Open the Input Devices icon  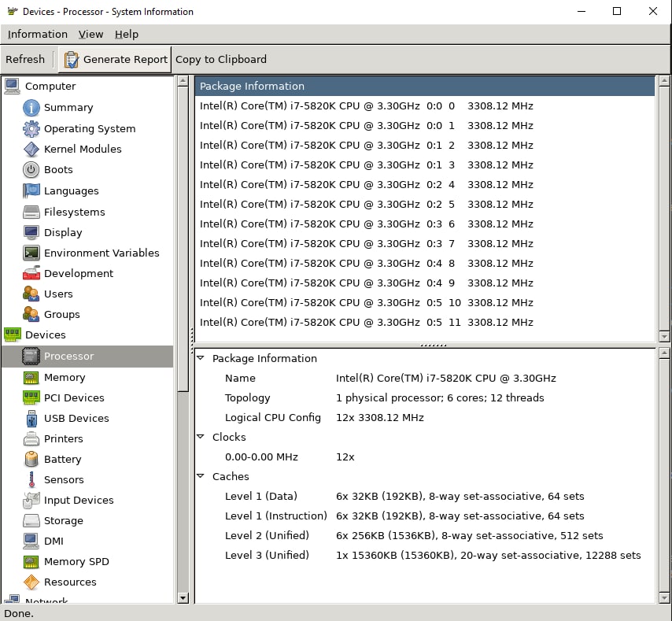[x=31, y=500]
